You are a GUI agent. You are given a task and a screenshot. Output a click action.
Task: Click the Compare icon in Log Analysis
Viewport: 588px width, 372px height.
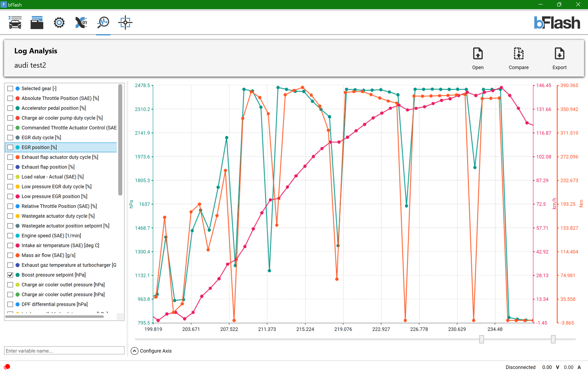(x=518, y=58)
